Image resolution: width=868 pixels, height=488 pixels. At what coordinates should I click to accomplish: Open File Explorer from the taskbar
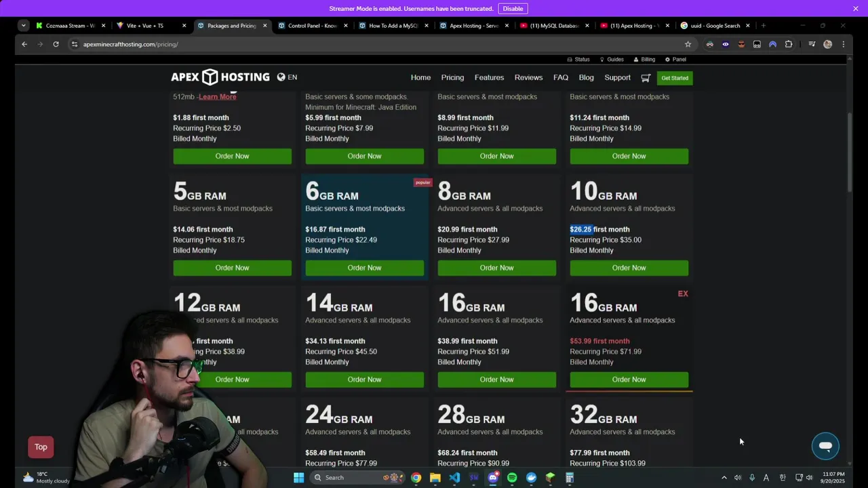pyautogui.click(x=435, y=478)
